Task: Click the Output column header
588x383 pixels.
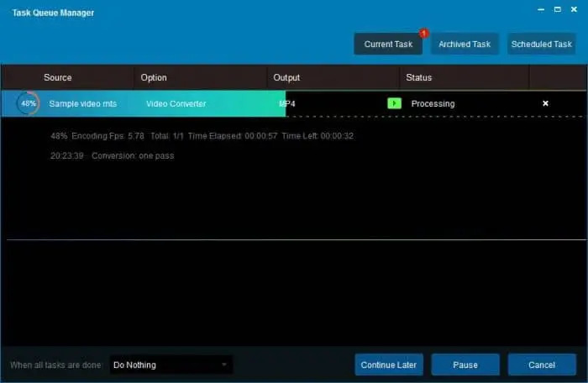Action: [x=286, y=77]
